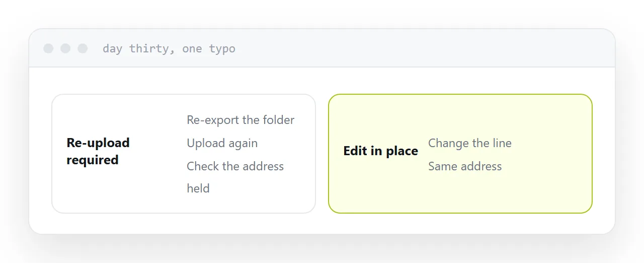644x263 pixels.
Task: Click empty title bar space beside the title
Action: (423, 48)
